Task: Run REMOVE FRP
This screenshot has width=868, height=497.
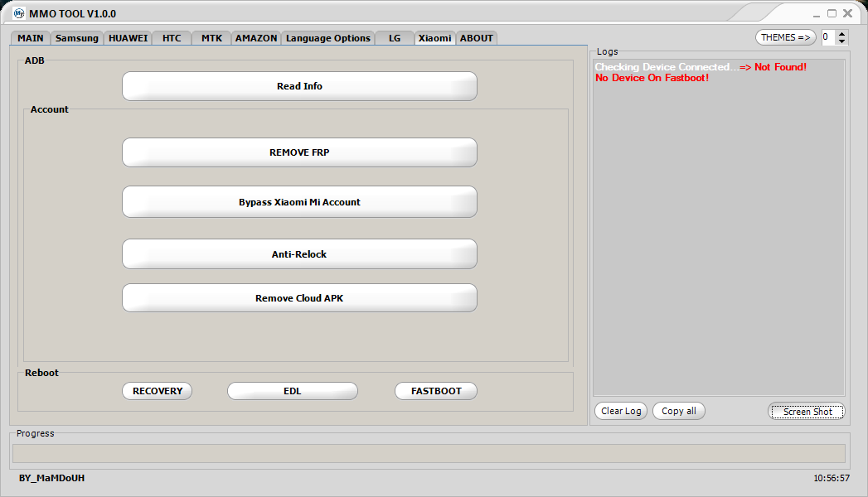Action: (299, 152)
